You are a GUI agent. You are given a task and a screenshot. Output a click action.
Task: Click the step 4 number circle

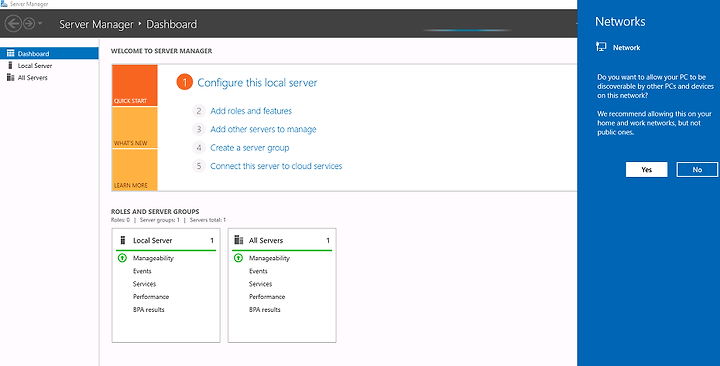(x=199, y=147)
